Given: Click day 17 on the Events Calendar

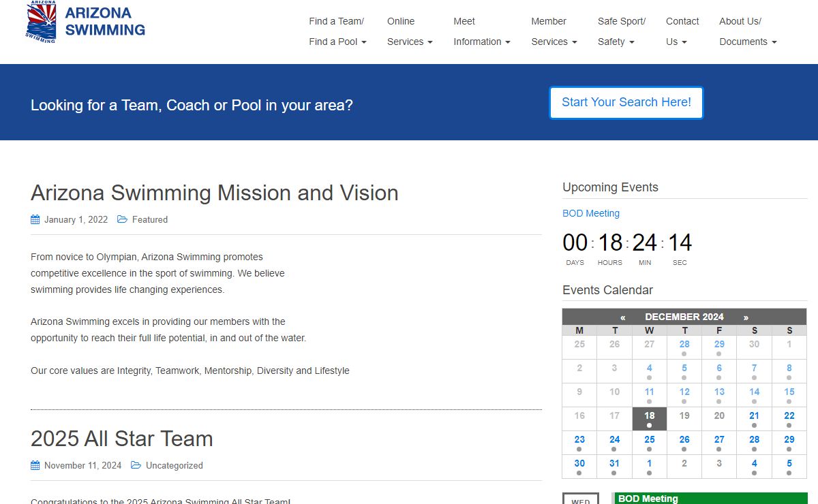Looking at the screenshot, I should tap(615, 419).
